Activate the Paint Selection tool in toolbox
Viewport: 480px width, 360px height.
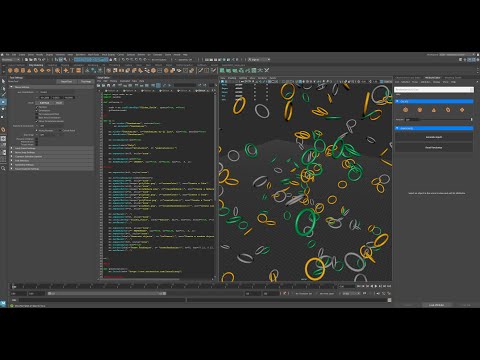click(x=3, y=95)
